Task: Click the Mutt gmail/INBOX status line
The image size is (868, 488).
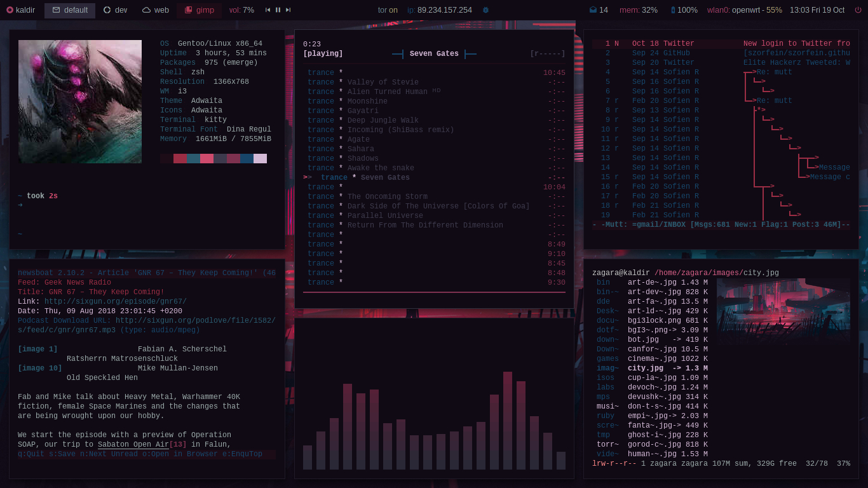Action: [721, 225]
